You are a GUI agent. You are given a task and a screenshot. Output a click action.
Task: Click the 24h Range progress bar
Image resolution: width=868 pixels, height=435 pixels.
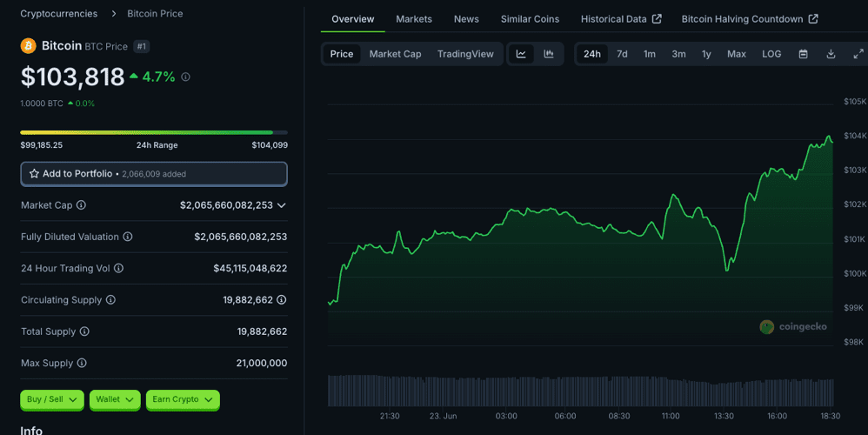tap(154, 133)
